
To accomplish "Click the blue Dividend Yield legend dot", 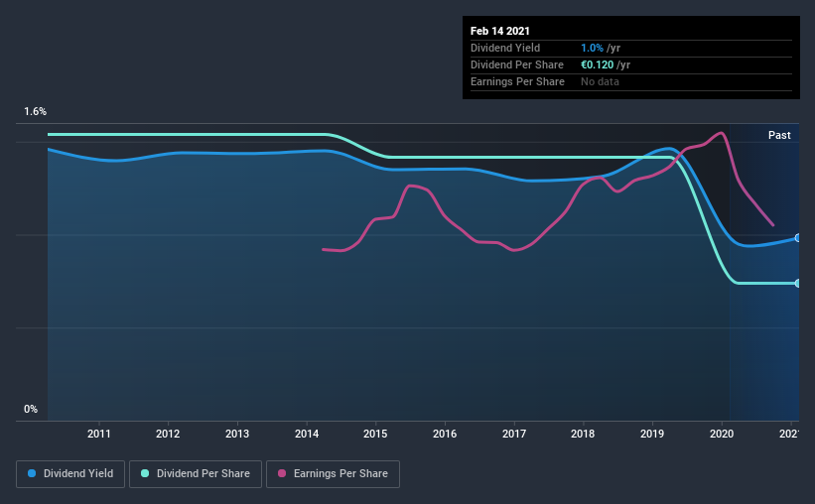I will 32,473.
